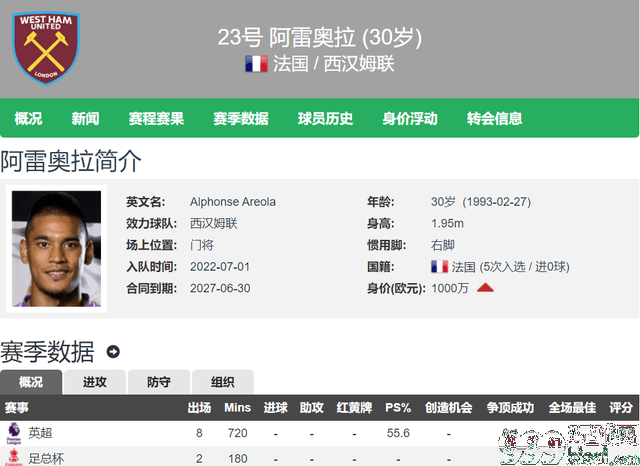Click the age value 30岁 (1993-02-27)

[x=481, y=202]
